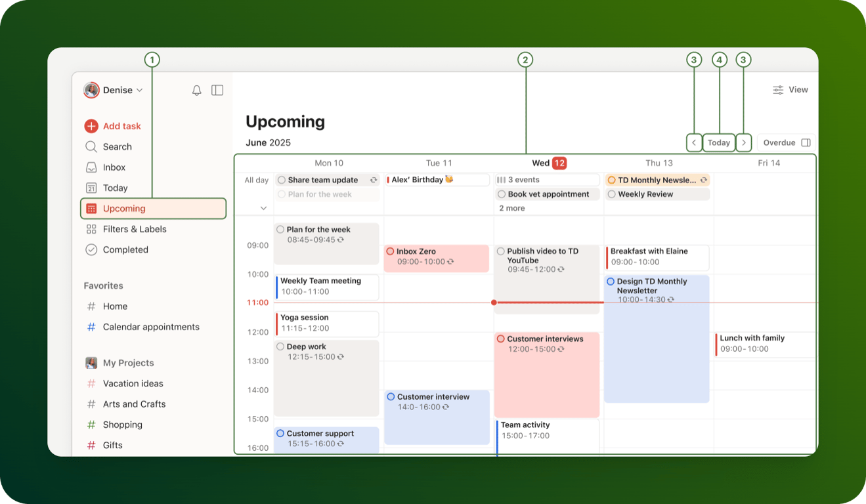
Task: Check off the Weekly Review task
Action: [611, 194]
